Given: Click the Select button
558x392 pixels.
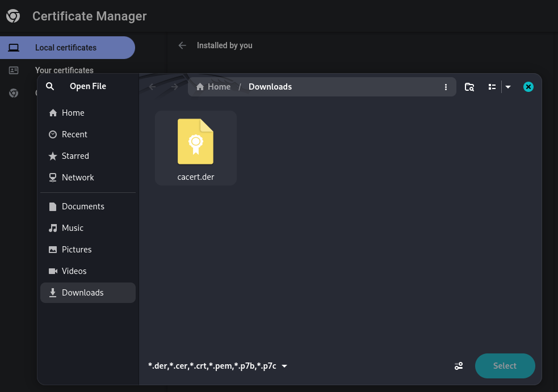Looking at the screenshot, I should pos(505,366).
